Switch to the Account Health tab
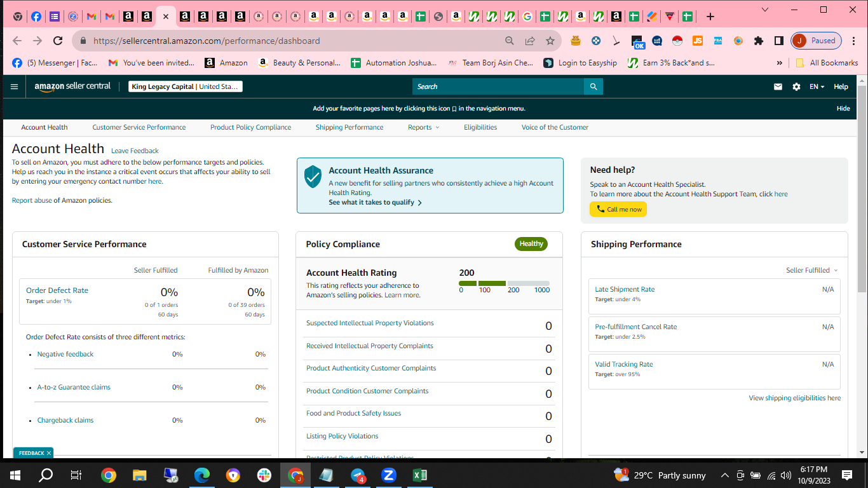Image resolution: width=868 pixels, height=488 pixels. (44, 127)
